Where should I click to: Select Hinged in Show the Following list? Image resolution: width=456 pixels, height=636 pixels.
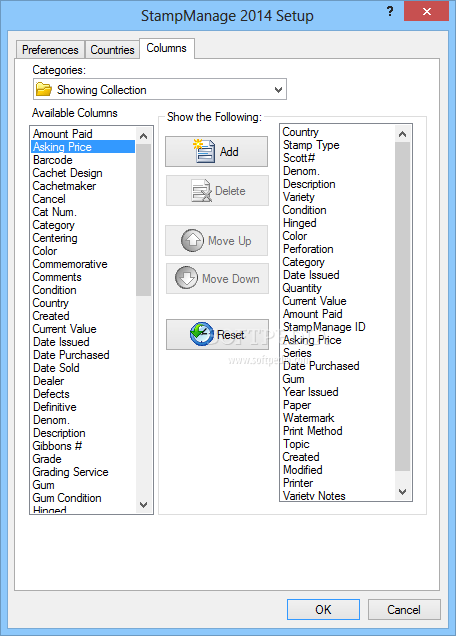338,223
